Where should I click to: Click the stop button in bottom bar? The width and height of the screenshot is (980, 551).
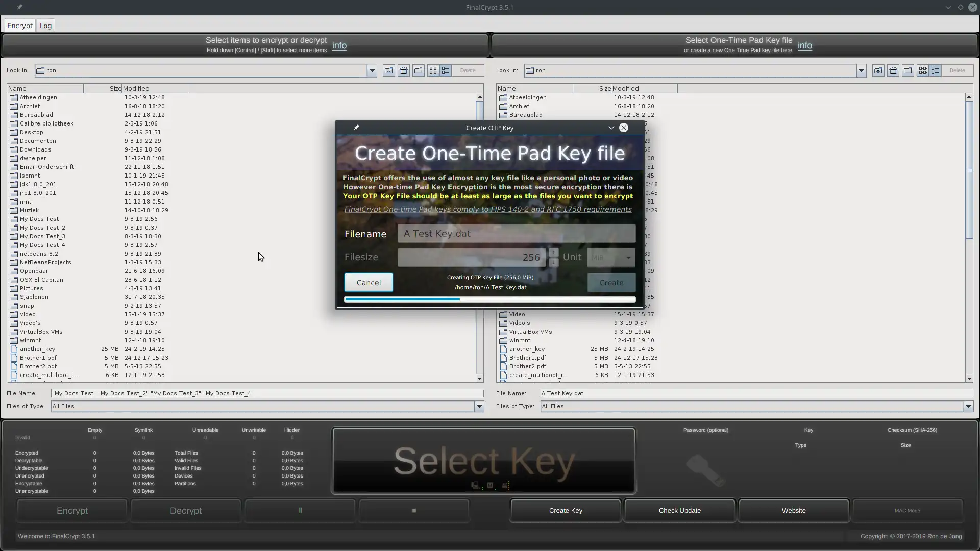coord(414,510)
